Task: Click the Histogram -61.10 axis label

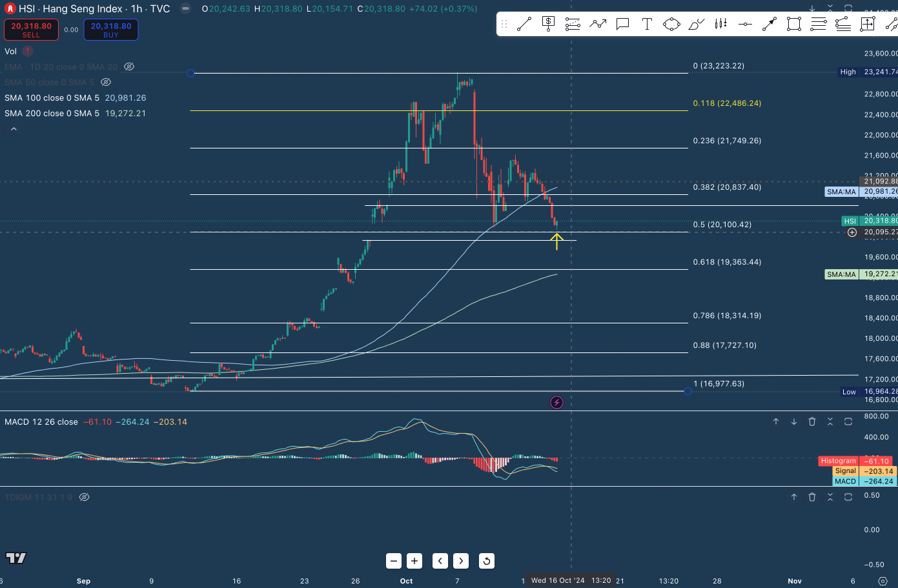Action: coord(855,461)
